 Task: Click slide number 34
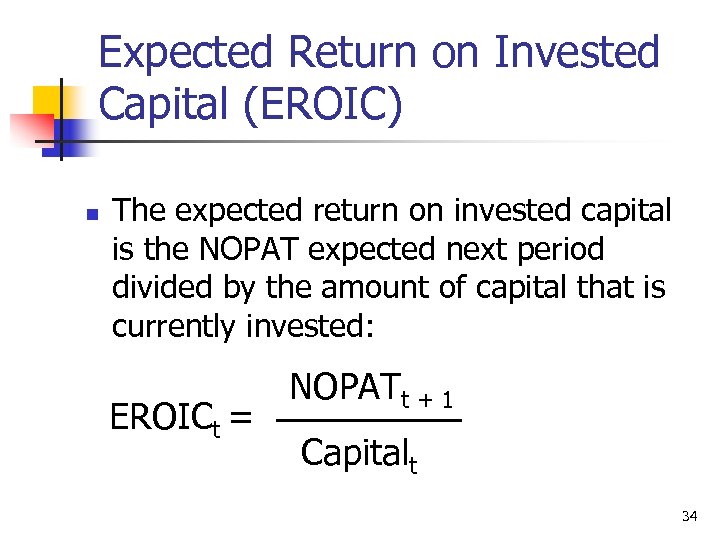point(688,516)
